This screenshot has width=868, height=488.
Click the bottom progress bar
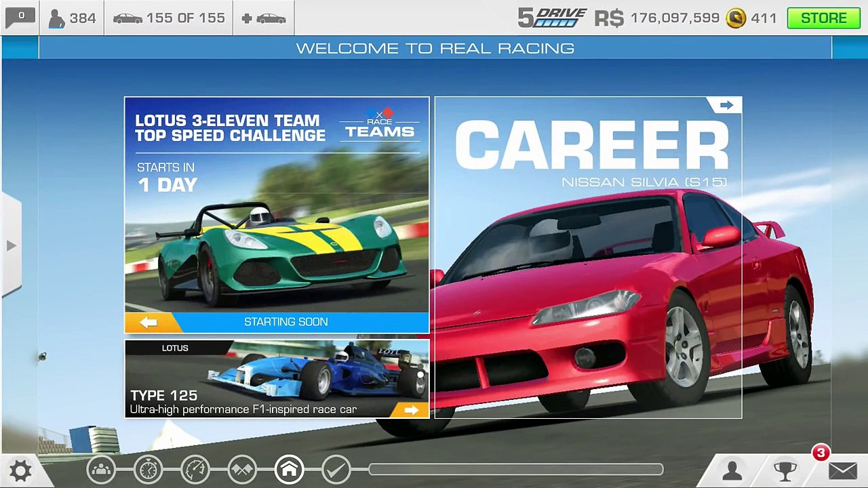coord(516,469)
